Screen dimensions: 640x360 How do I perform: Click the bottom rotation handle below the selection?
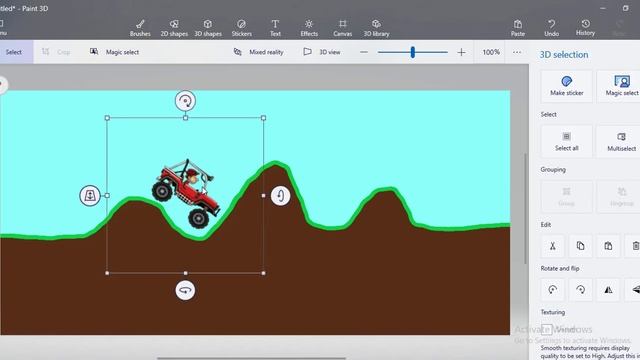coord(185,290)
